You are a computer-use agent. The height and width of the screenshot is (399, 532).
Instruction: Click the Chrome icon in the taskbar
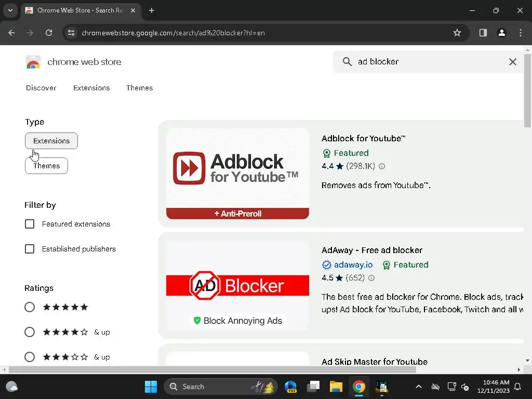[x=358, y=387]
